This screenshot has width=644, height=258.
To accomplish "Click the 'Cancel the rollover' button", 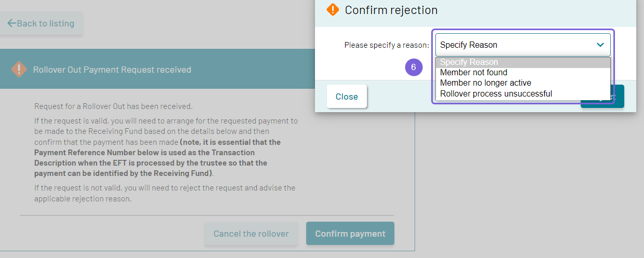I will click(x=251, y=234).
